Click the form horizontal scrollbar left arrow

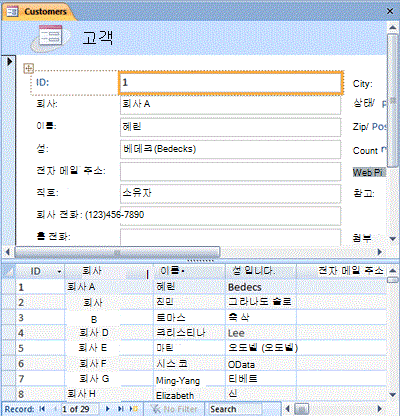tap(7, 252)
